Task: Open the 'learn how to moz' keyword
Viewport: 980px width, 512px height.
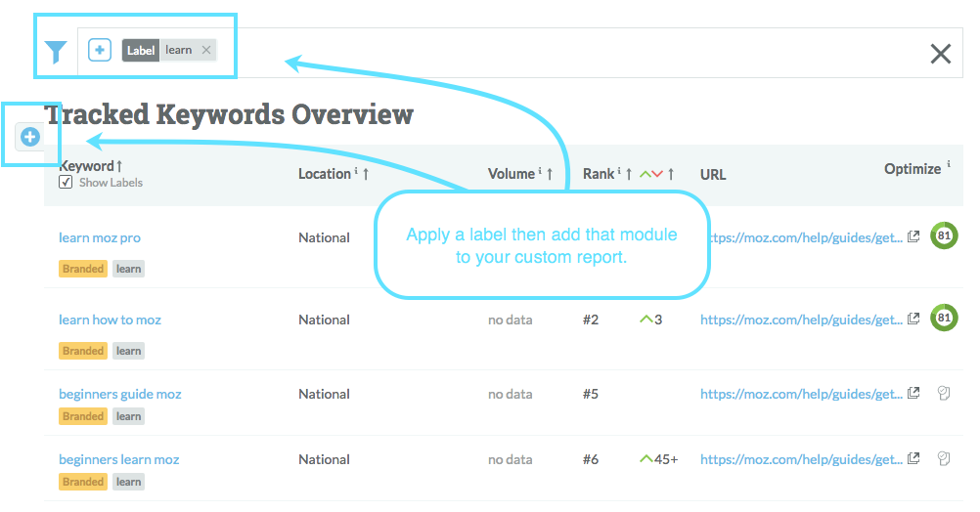Action: pyautogui.click(x=110, y=320)
